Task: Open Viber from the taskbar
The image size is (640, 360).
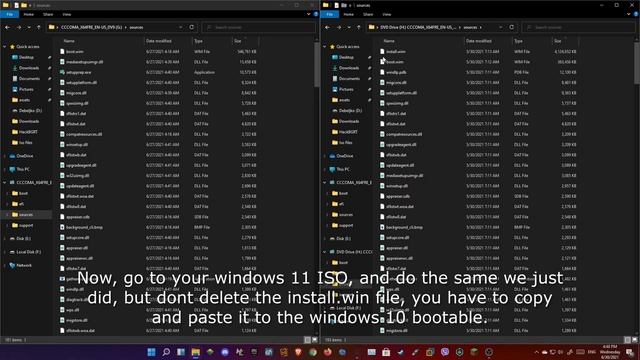Action: pyautogui.click(x=445, y=352)
